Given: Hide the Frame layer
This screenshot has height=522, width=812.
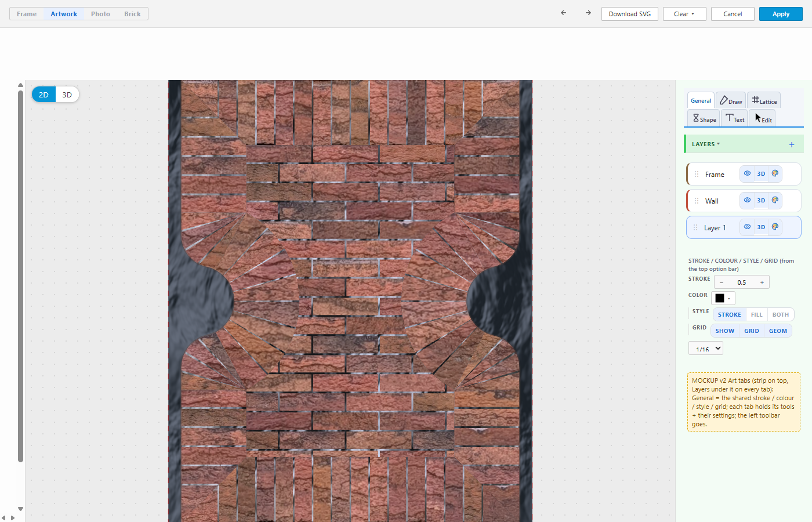Looking at the screenshot, I should coord(747,173).
